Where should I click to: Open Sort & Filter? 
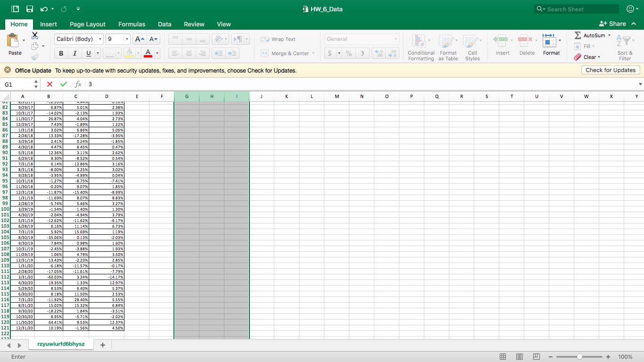pyautogui.click(x=625, y=48)
